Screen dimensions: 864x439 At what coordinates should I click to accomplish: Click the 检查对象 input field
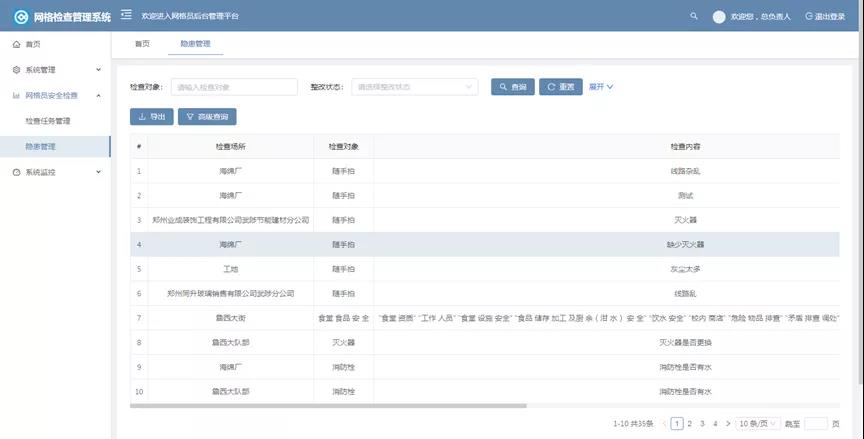click(x=220, y=87)
